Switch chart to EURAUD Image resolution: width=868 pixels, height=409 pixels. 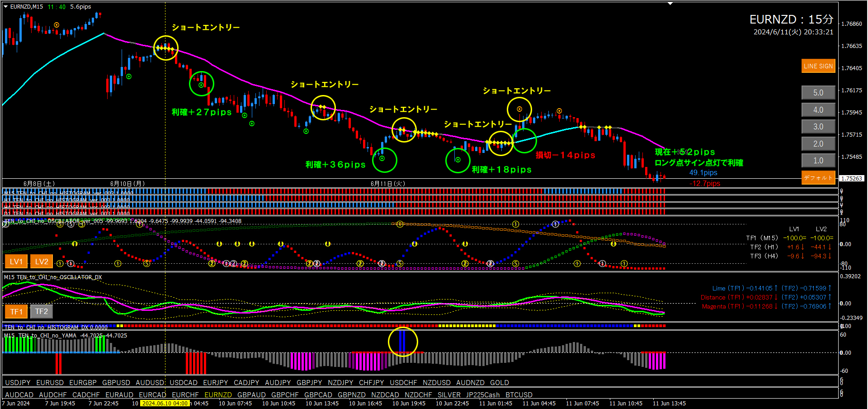pyautogui.click(x=119, y=395)
